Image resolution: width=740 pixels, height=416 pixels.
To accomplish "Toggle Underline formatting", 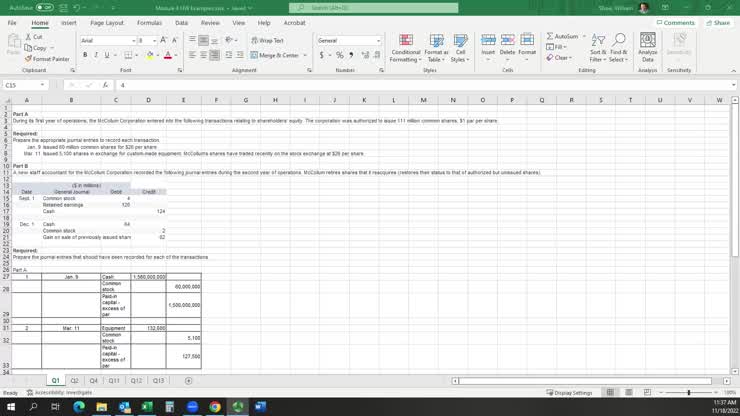I will coord(107,55).
